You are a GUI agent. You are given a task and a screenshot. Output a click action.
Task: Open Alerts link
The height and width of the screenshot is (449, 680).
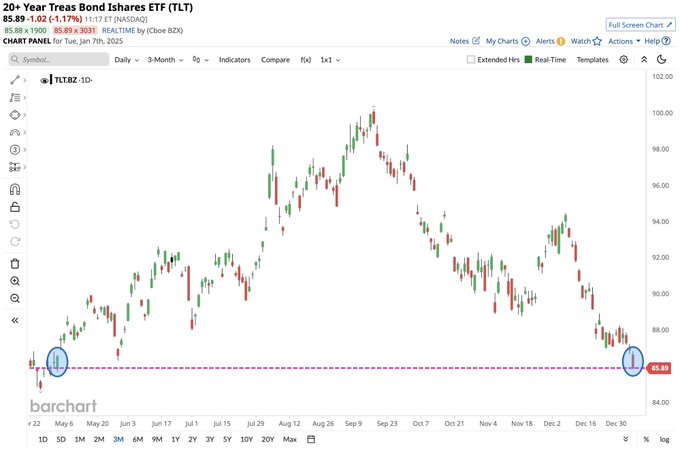(545, 41)
